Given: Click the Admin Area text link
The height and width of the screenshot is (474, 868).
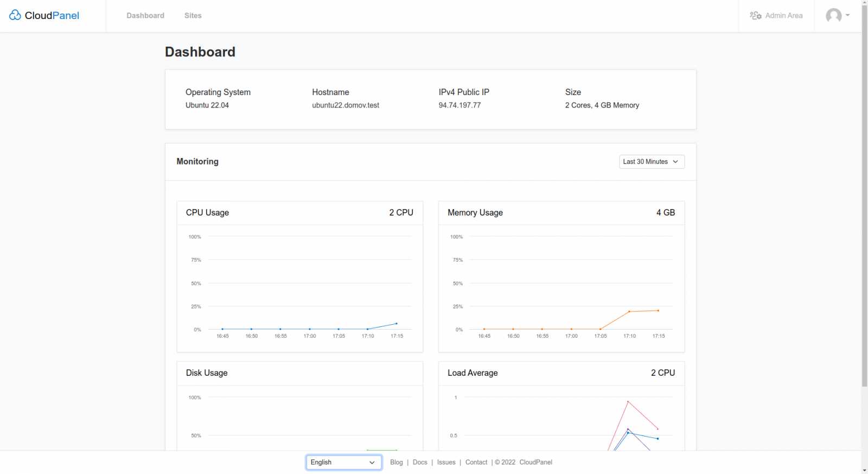Looking at the screenshot, I should pyautogui.click(x=784, y=16).
